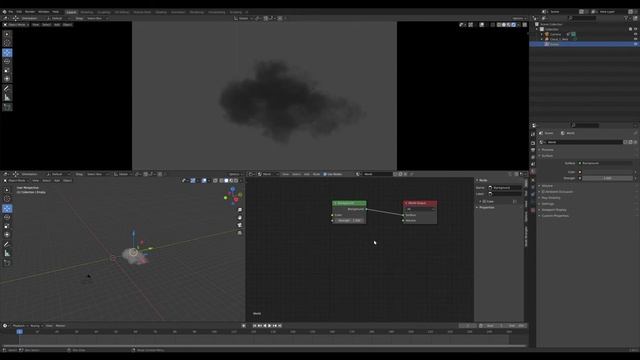The image size is (640, 360).
Task: Open the Object properties tab icon
Action: [x=533, y=180]
